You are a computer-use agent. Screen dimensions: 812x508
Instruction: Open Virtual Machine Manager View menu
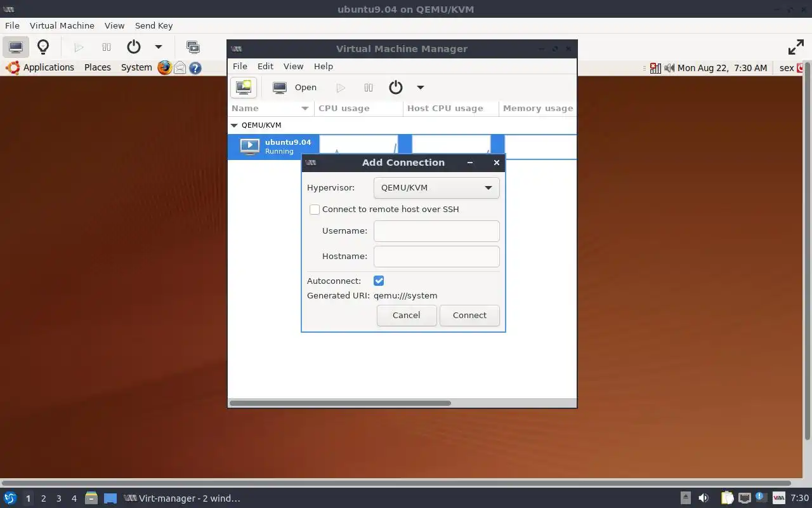click(x=293, y=66)
